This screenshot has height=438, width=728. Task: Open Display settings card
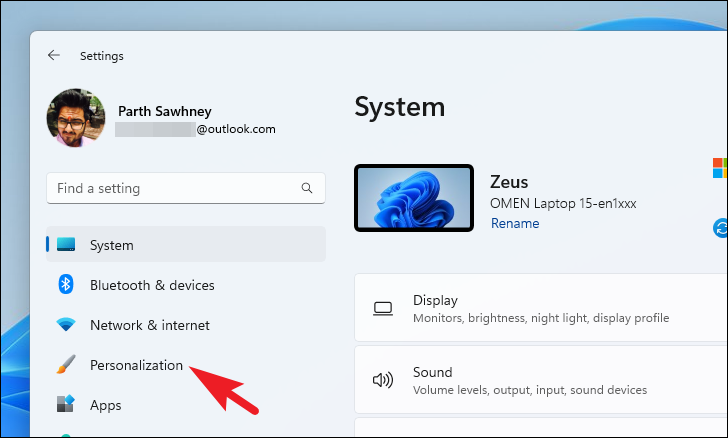pos(541,307)
